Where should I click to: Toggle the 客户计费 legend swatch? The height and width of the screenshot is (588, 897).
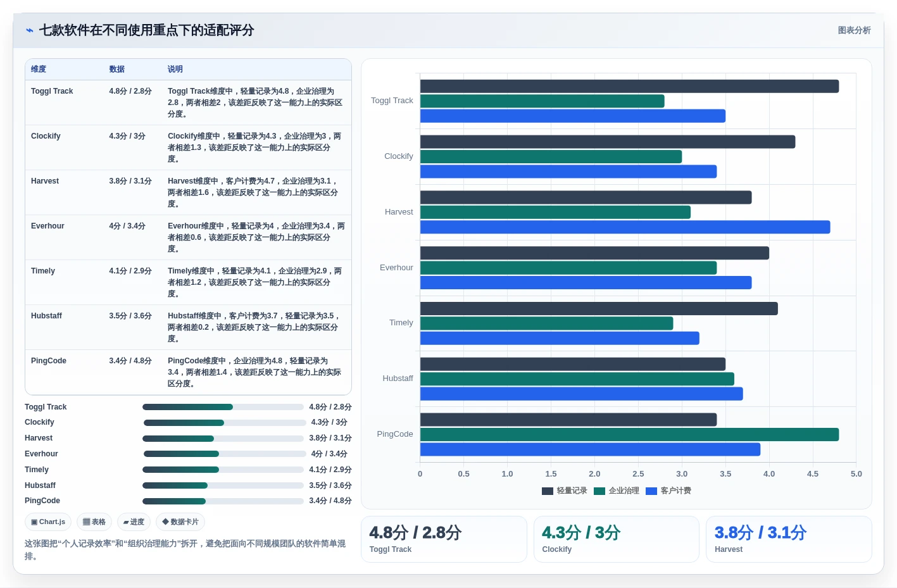pyautogui.click(x=651, y=491)
